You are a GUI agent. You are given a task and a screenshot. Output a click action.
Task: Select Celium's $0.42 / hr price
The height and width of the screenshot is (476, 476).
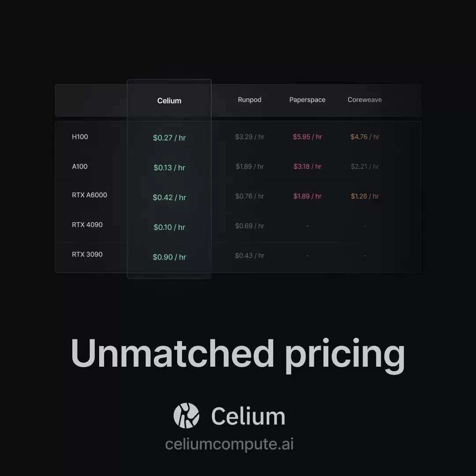(x=169, y=197)
